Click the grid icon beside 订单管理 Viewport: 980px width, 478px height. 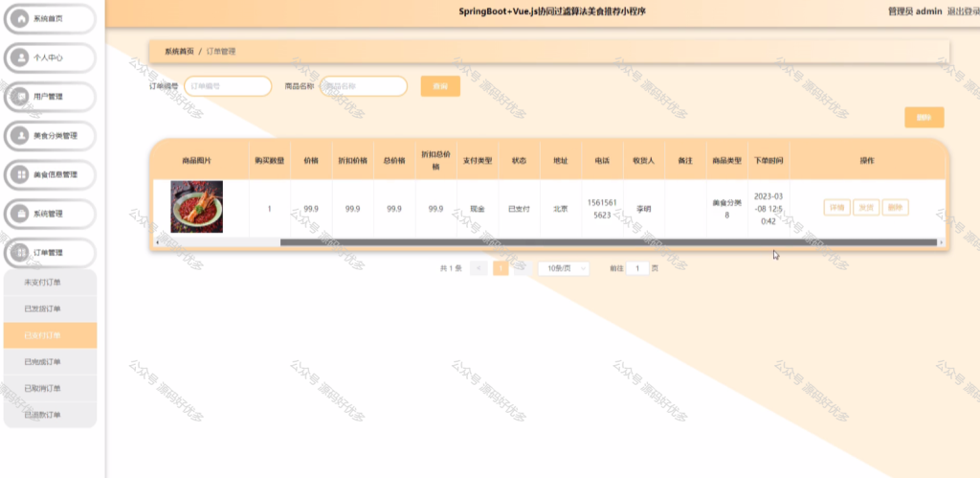click(x=21, y=252)
